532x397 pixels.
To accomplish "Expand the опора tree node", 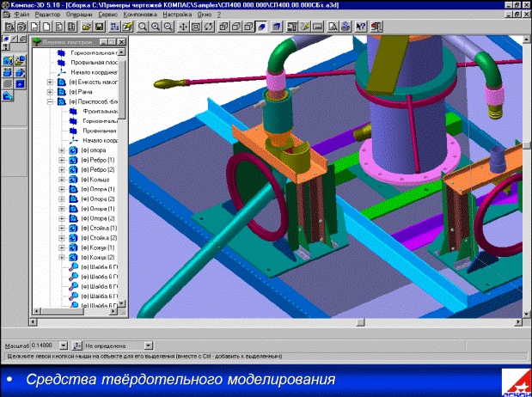I will pyautogui.click(x=62, y=150).
